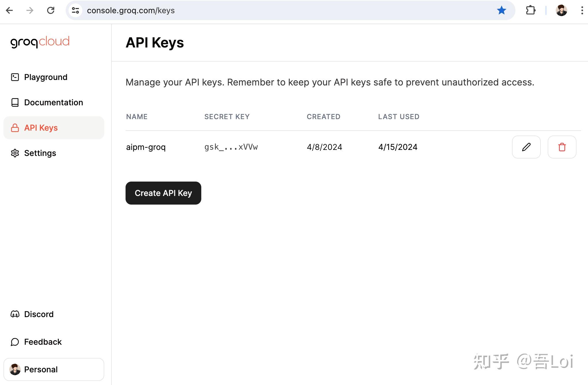Expand the Personal account switcher
The image size is (588, 385).
54,369
